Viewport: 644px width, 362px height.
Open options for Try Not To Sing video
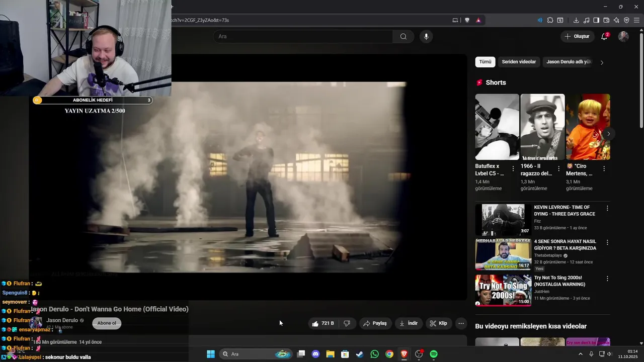[x=607, y=279]
